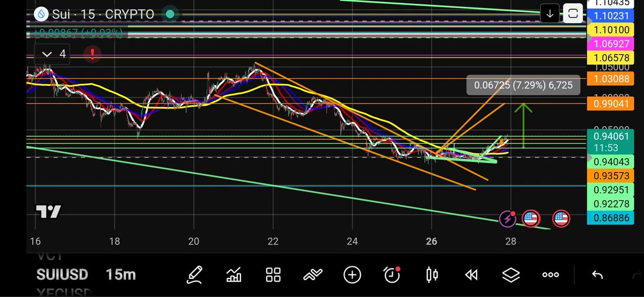Tap date 28 on the time axis
Screen dimensions: 644x297
pos(510,241)
